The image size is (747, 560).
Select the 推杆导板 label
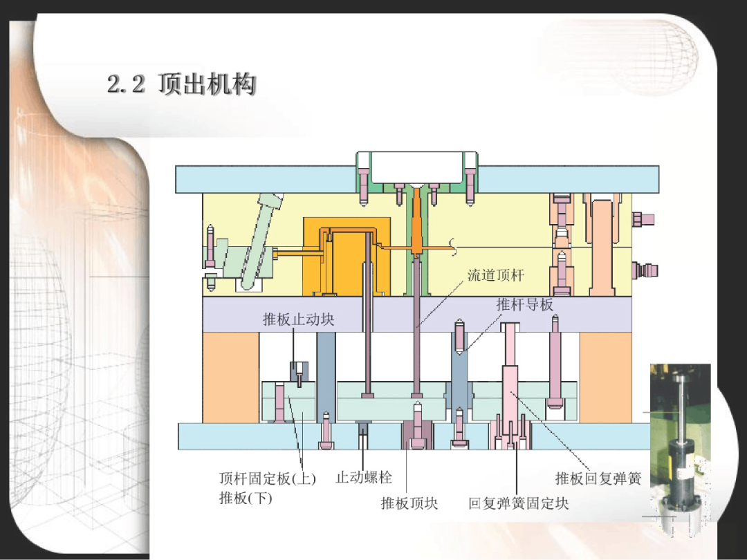(525, 304)
